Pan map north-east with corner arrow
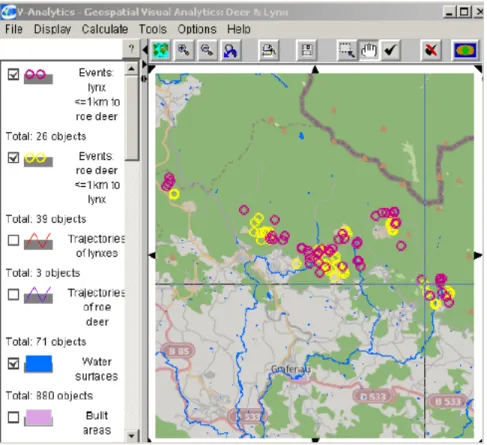 click(x=479, y=69)
